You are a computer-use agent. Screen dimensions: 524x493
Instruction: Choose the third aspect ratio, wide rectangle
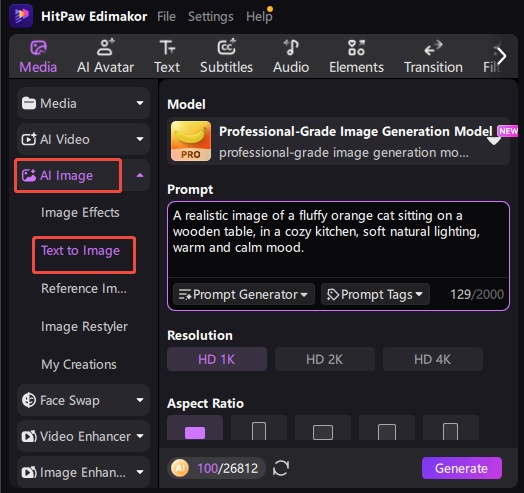(x=323, y=428)
